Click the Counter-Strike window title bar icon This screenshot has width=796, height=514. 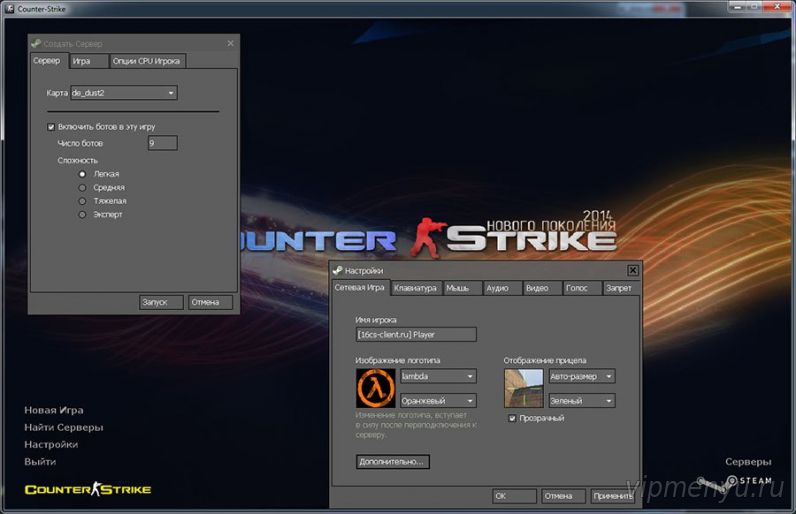coord(10,9)
